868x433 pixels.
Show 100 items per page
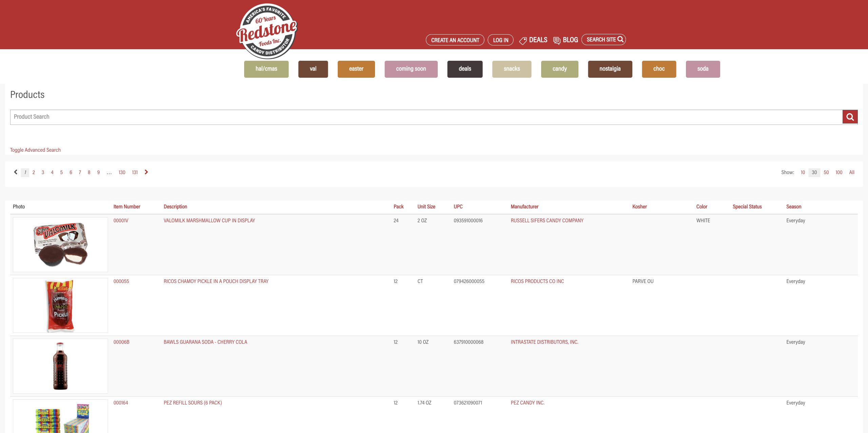point(839,172)
